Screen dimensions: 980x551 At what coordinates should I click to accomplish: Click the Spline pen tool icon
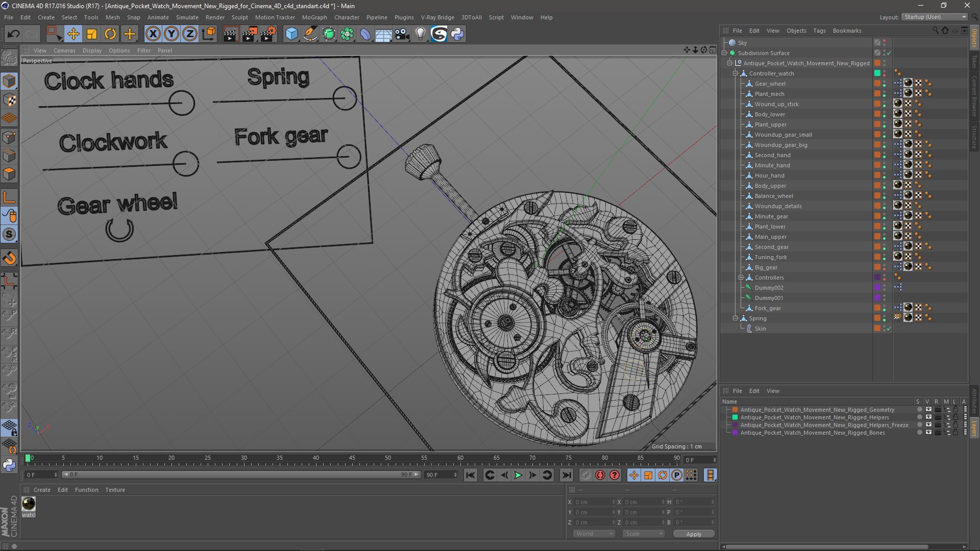(x=310, y=34)
